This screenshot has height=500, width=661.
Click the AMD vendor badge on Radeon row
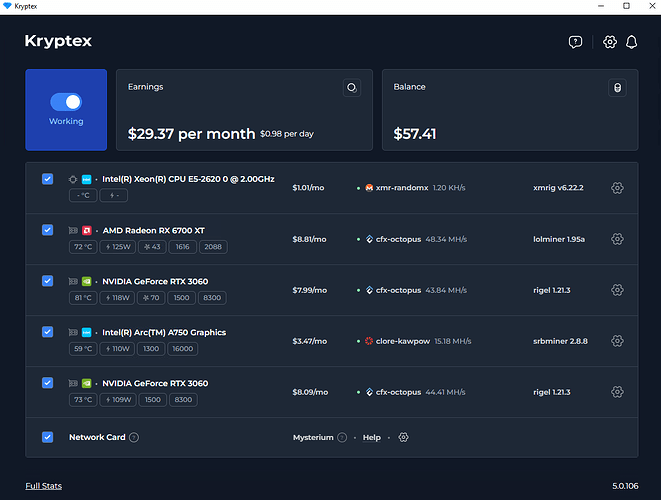click(x=86, y=230)
